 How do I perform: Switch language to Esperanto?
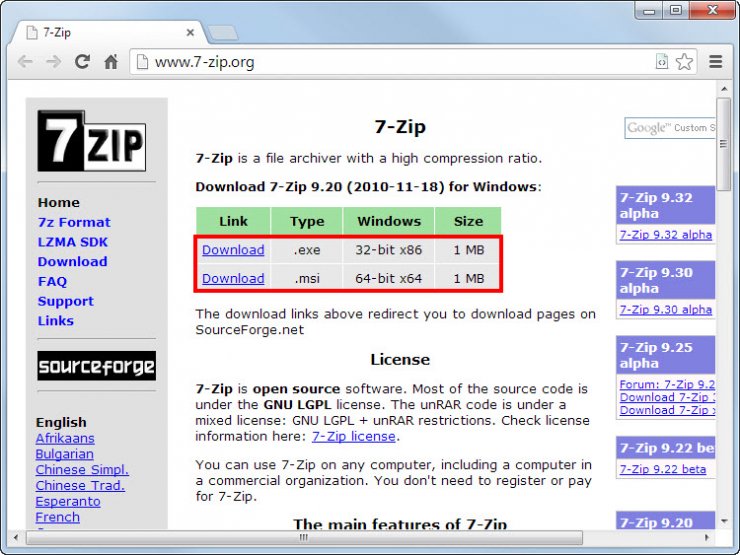point(68,501)
